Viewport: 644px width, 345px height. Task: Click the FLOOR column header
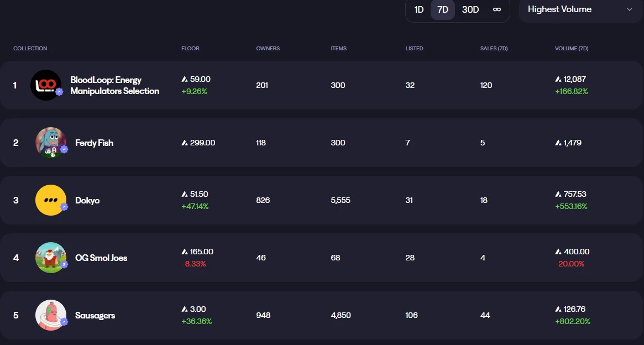pos(190,49)
